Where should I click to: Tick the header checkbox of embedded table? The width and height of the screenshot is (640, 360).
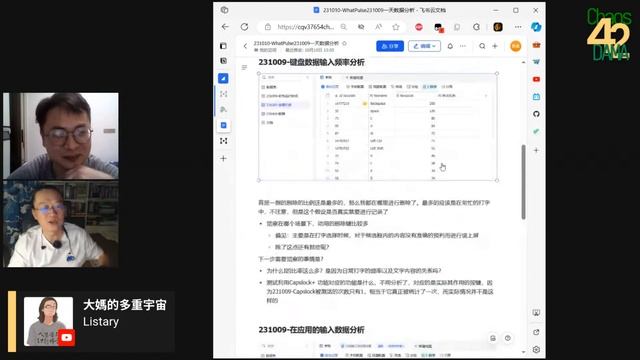327,96
